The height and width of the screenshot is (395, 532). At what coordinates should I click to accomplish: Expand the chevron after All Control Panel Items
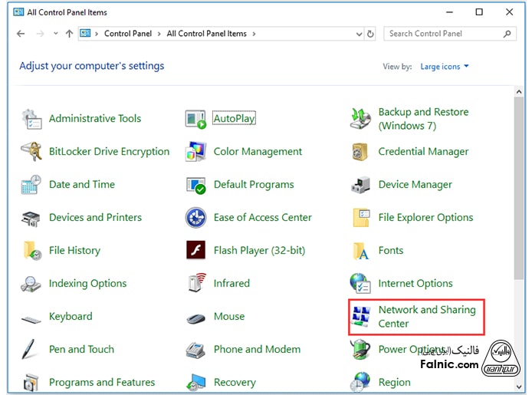tap(254, 34)
